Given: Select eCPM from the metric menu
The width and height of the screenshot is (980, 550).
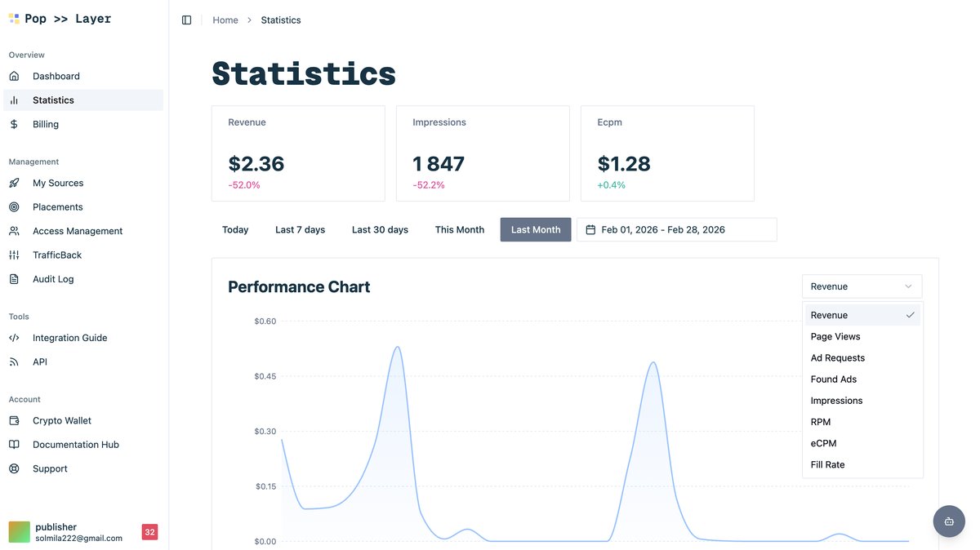Looking at the screenshot, I should (823, 442).
